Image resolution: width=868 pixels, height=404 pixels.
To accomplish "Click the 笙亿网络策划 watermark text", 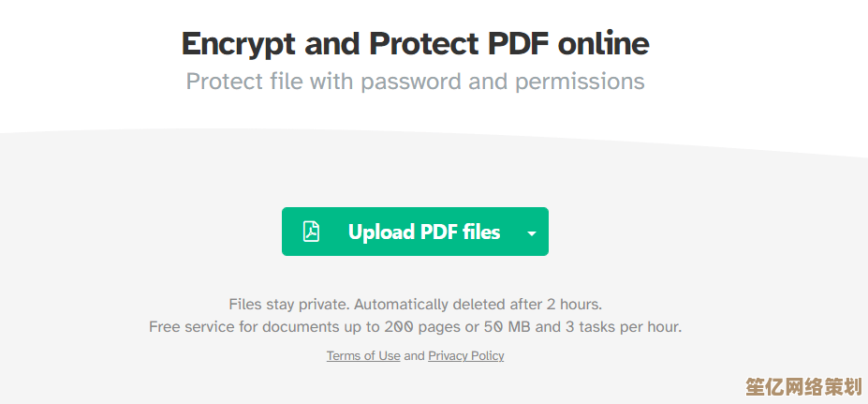I will [802, 386].
